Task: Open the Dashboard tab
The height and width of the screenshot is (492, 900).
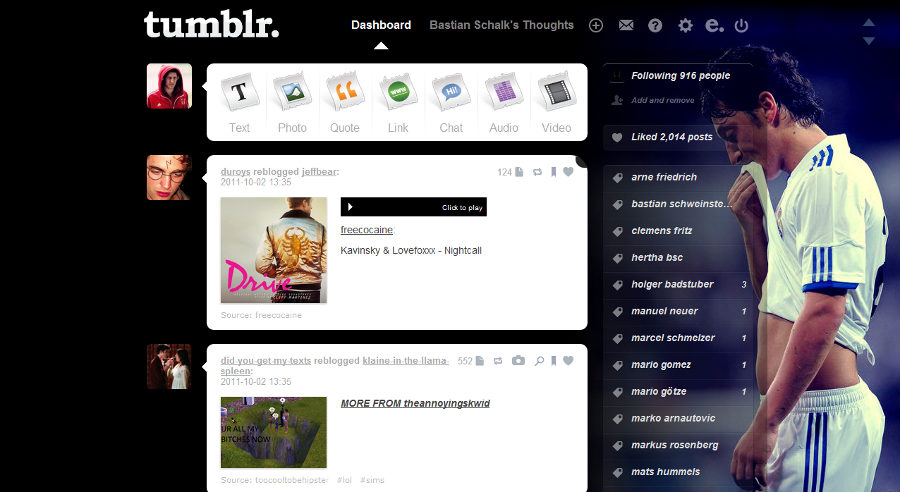Action: coord(381,25)
